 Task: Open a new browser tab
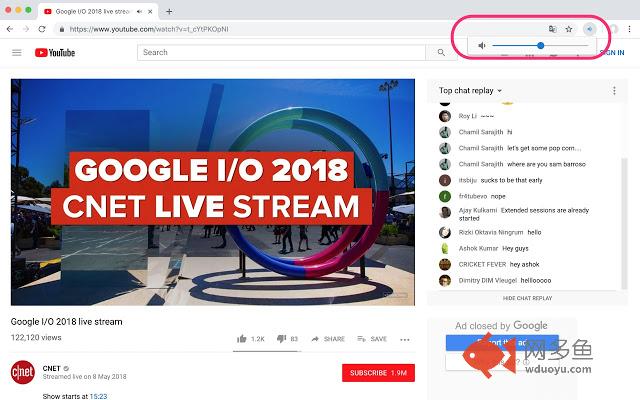pos(169,11)
